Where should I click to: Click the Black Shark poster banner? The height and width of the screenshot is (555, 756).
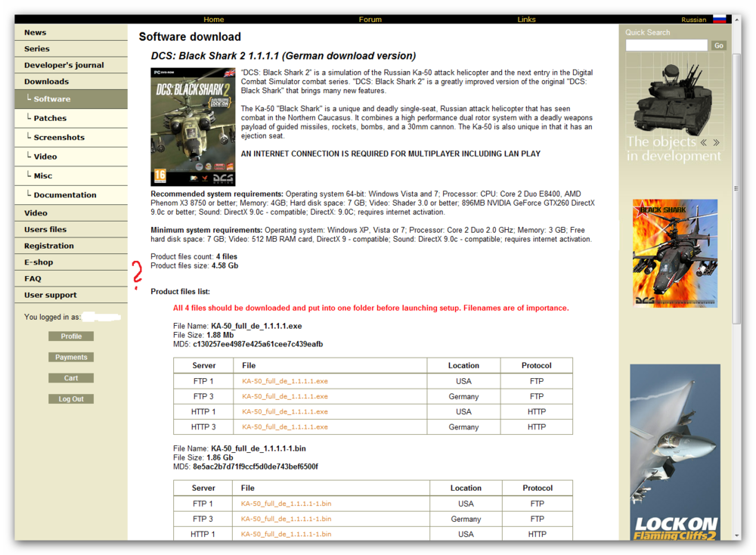tap(674, 253)
